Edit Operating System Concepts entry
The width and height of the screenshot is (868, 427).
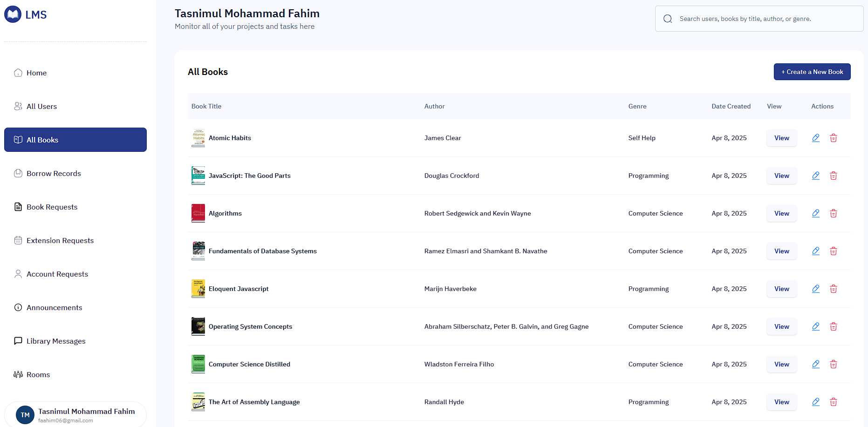coord(816,326)
